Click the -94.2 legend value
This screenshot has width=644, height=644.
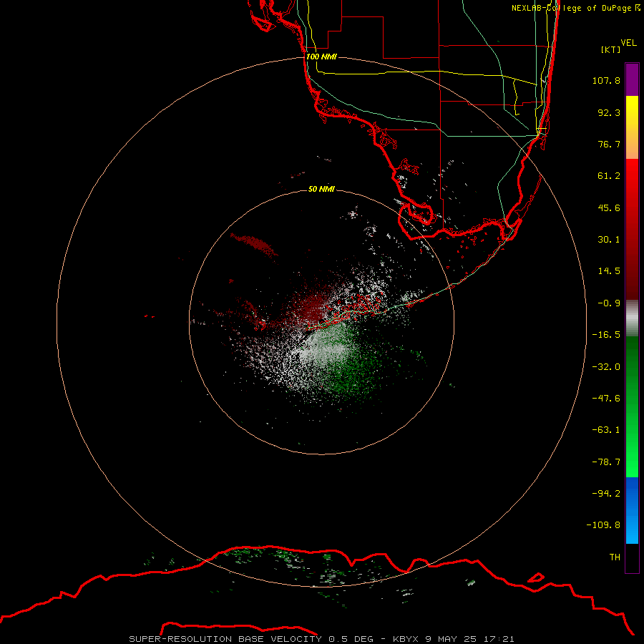click(x=606, y=494)
